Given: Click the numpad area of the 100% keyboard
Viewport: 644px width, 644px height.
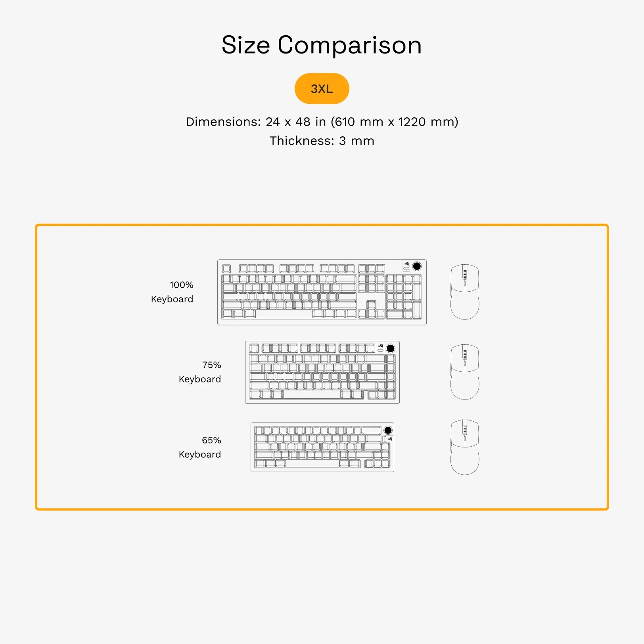Looking at the screenshot, I should tap(404, 296).
